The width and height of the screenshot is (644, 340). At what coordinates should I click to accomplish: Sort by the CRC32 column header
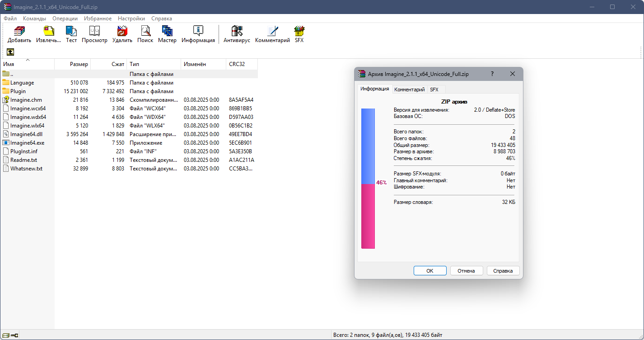242,64
